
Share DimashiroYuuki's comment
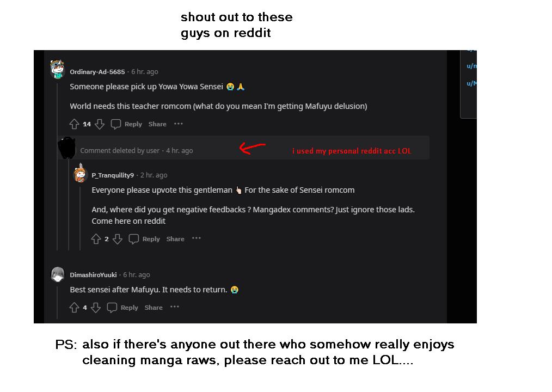[154, 308]
